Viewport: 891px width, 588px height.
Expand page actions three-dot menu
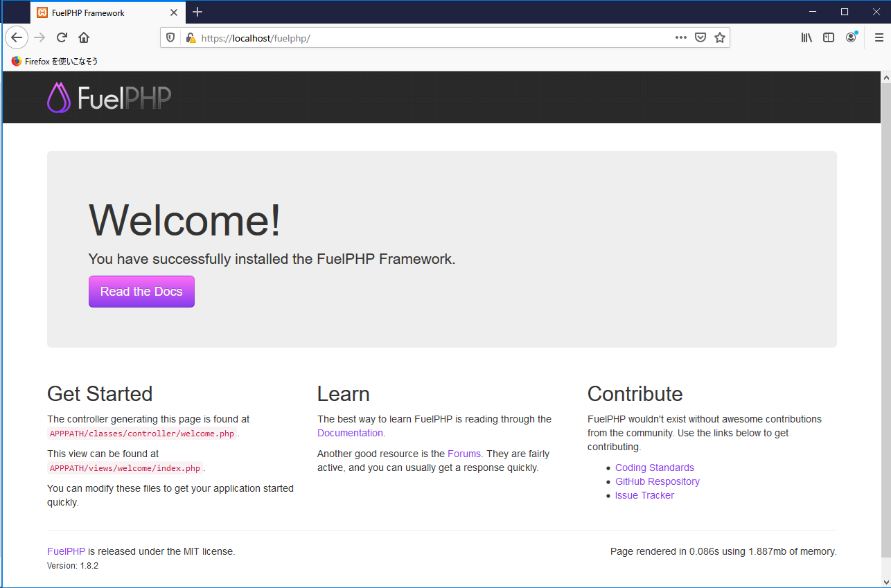coord(681,37)
